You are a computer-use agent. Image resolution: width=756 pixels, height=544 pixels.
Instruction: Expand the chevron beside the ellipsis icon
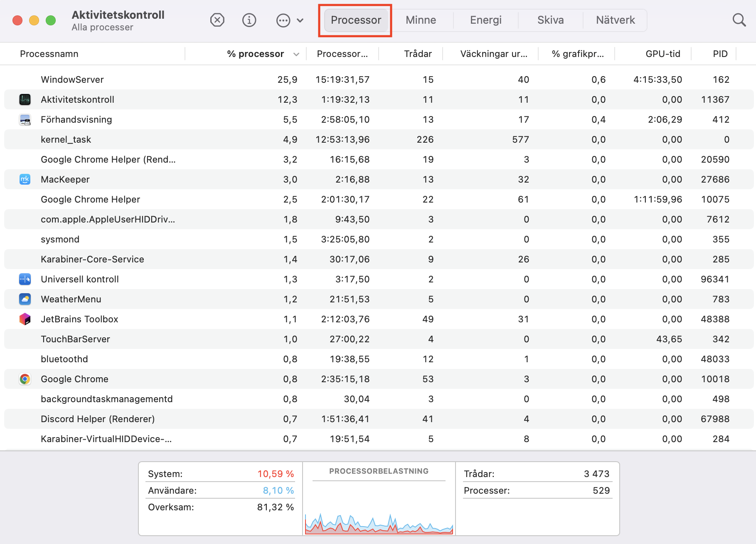[x=300, y=20]
